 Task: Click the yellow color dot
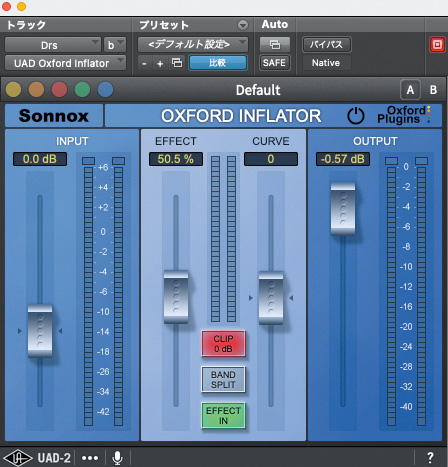tap(14, 90)
